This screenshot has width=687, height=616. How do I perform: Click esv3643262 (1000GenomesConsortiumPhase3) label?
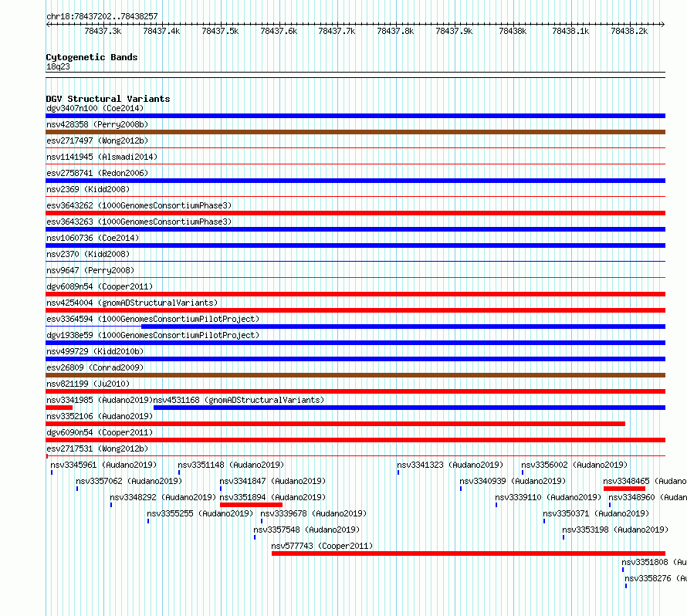[139, 205]
